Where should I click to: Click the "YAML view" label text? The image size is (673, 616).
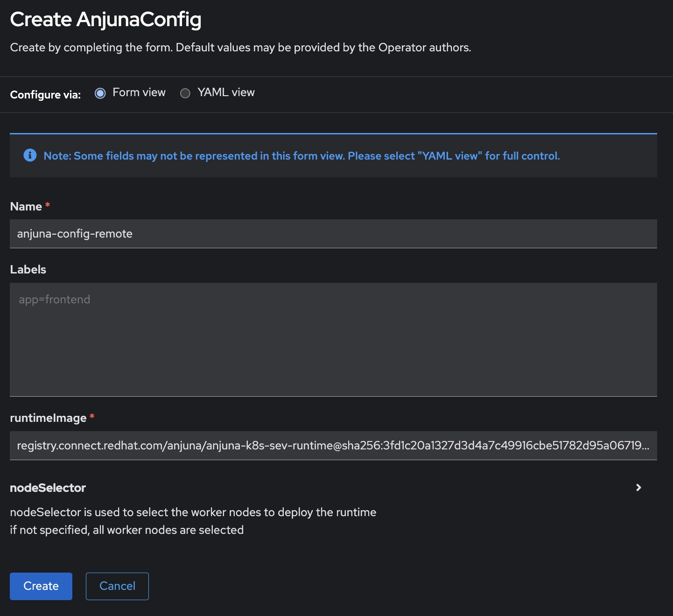point(226,92)
